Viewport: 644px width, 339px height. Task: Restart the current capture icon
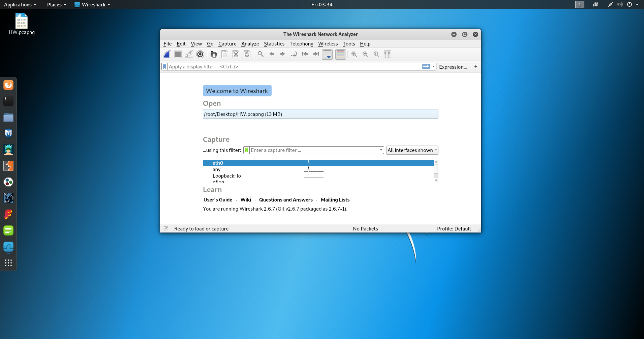click(x=189, y=54)
